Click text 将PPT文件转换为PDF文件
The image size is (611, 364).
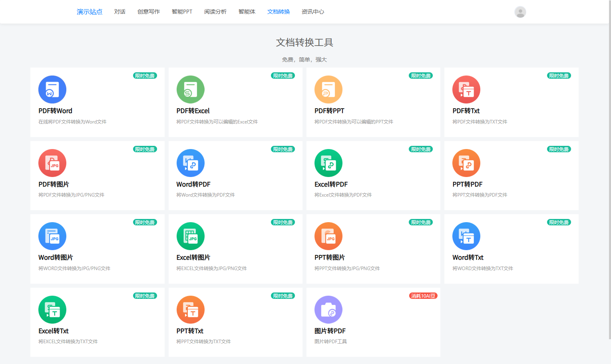click(480, 195)
